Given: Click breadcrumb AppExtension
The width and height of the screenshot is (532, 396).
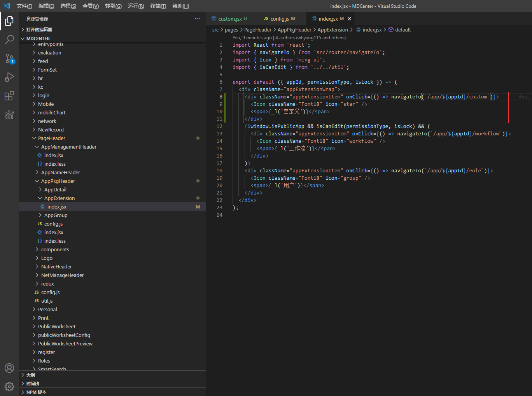Looking at the screenshot, I should (x=333, y=30).
